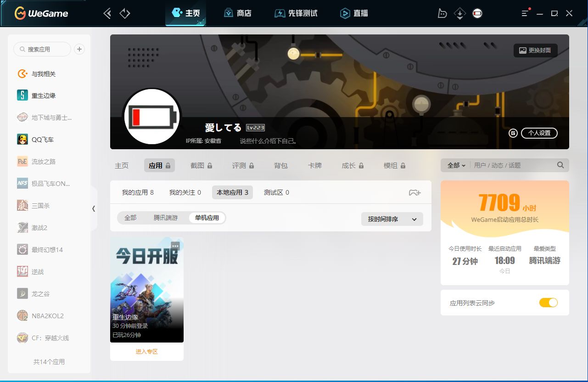
Task: Show 我的关注 0 list
Action: [x=185, y=192]
